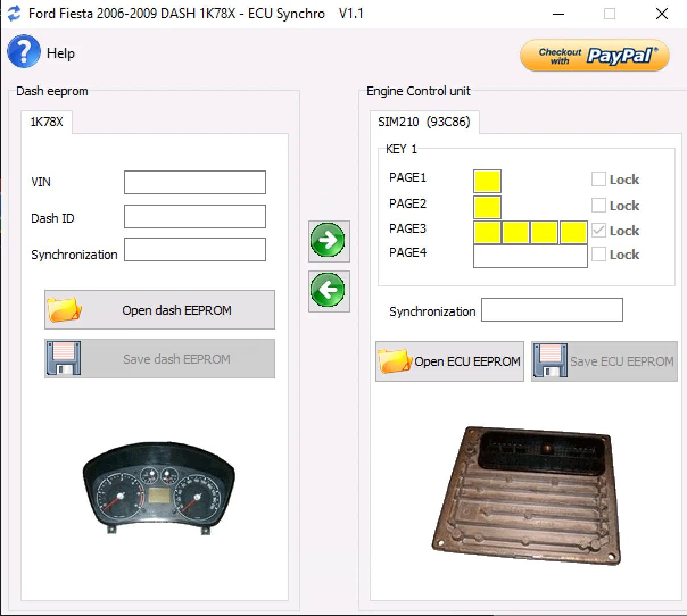Click the app sync icon in title bar
687x616 pixels.
14,13
